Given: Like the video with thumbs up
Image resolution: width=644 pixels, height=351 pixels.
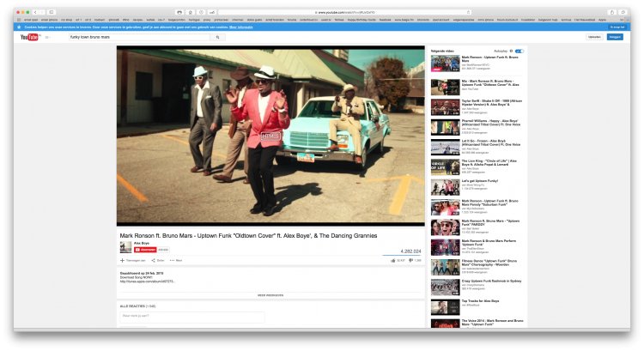Looking at the screenshot, I should tap(393, 261).
